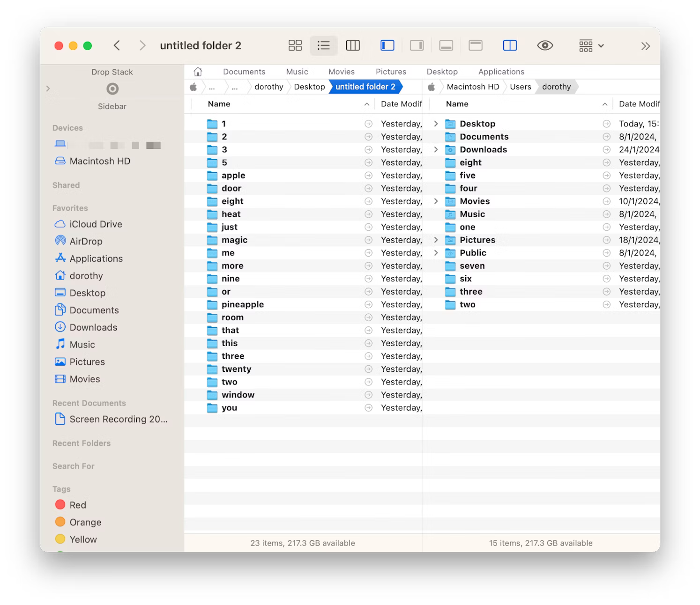Open AirDrop from the sidebar
Image resolution: width=700 pixels, height=605 pixels.
coord(86,241)
